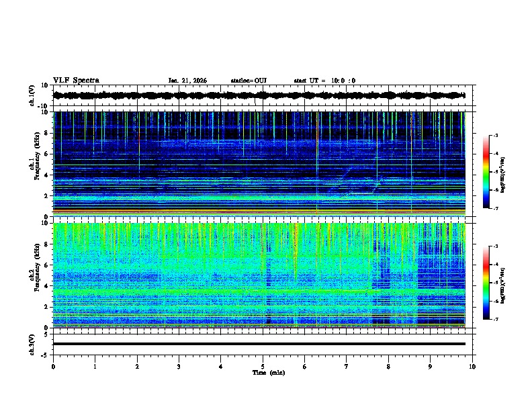Click the "start UT = 10:0 :0" label

324,81
